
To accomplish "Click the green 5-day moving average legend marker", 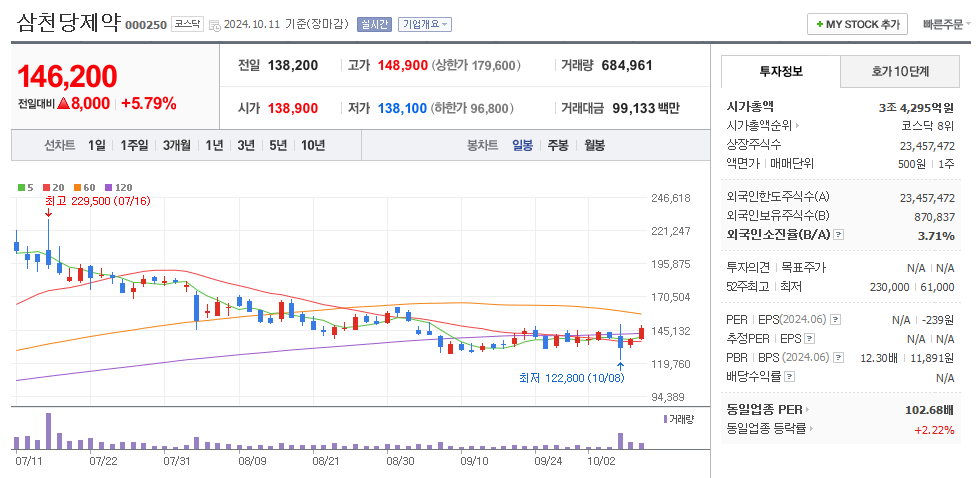I will pyautogui.click(x=21, y=187).
